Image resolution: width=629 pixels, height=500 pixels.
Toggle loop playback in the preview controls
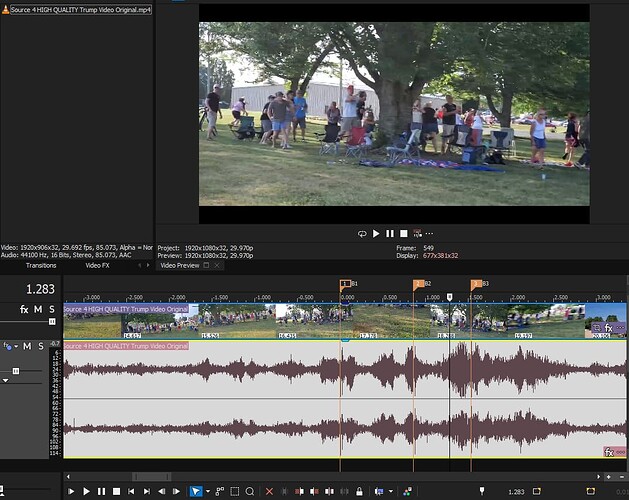(x=362, y=233)
